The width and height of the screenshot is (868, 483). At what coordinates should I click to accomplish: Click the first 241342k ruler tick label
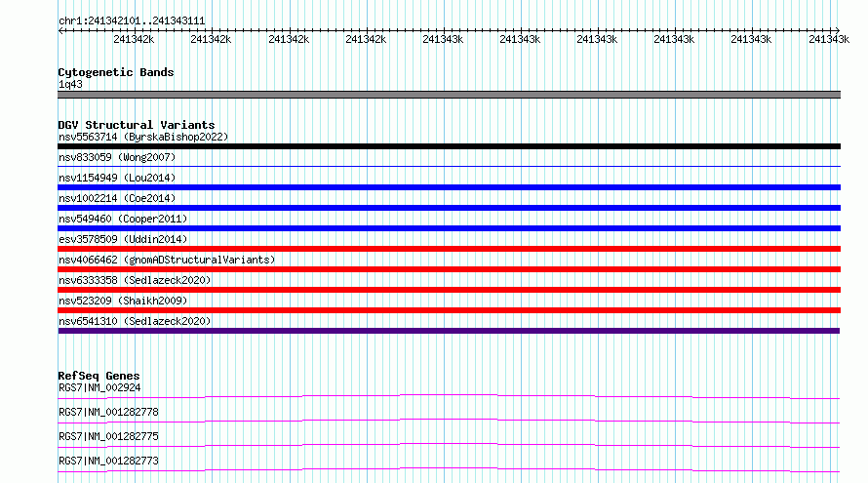coord(134,39)
